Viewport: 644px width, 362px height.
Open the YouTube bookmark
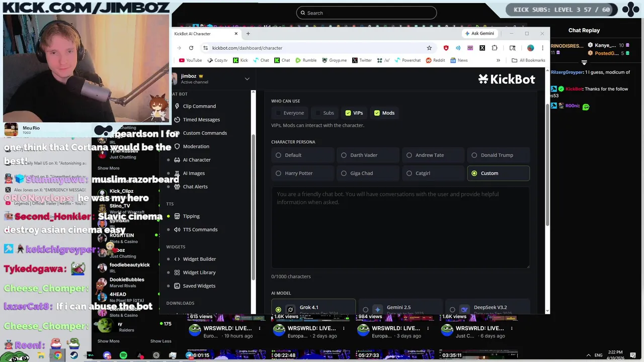click(x=190, y=60)
